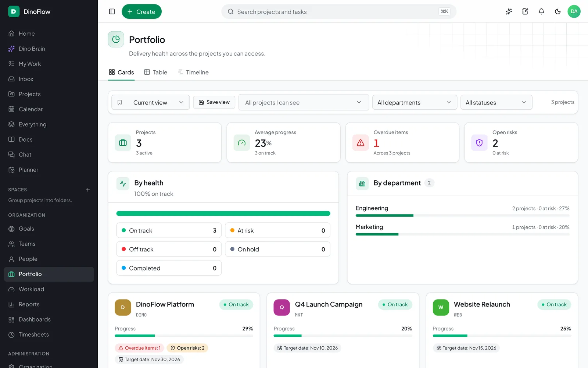
Task: Click the Projects briefcase stat icon
Action: pos(123,143)
